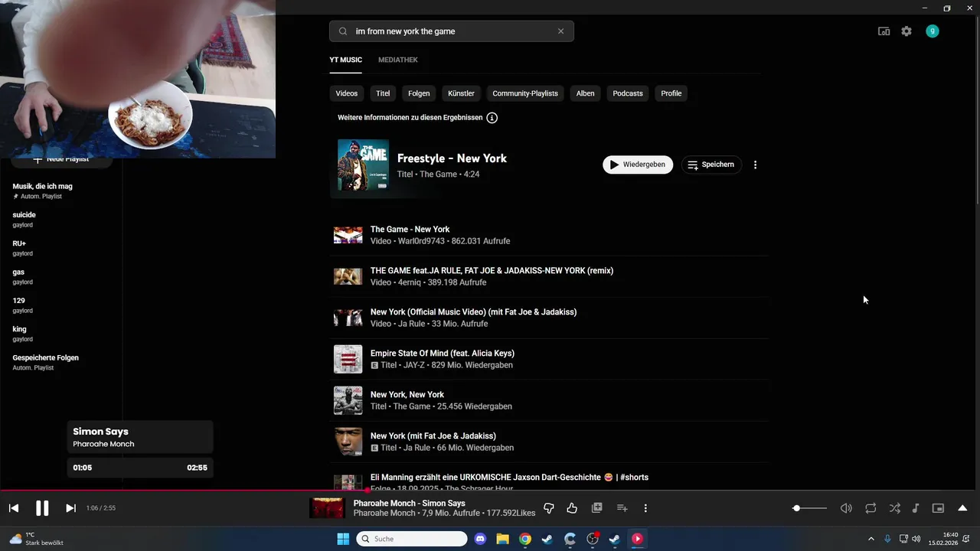The width and height of the screenshot is (980, 551).
Task: Filter results by Community-Playlists
Action: pos(525,93)
